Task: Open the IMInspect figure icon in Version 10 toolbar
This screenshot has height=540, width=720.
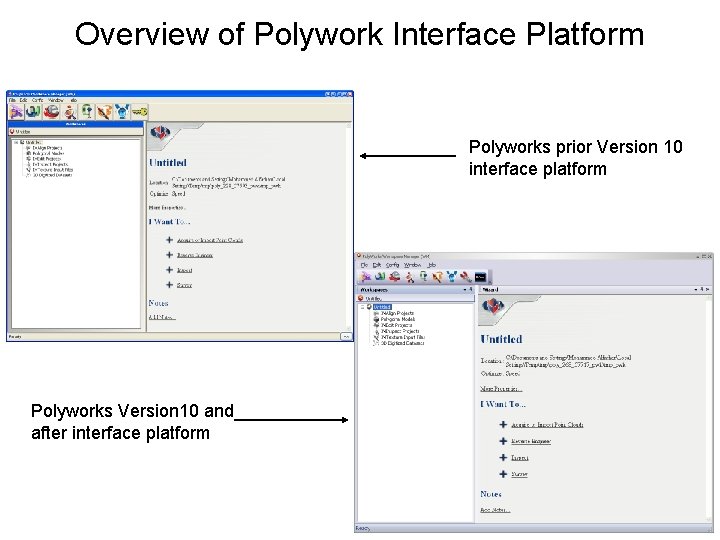Action: point(409,276)
